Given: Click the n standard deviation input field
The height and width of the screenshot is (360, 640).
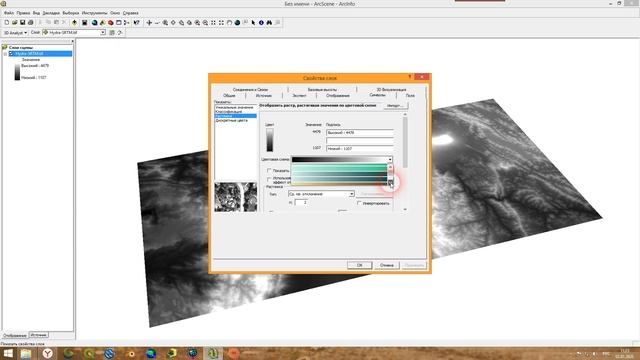Looking at the screenshot, I should [301, 202].
